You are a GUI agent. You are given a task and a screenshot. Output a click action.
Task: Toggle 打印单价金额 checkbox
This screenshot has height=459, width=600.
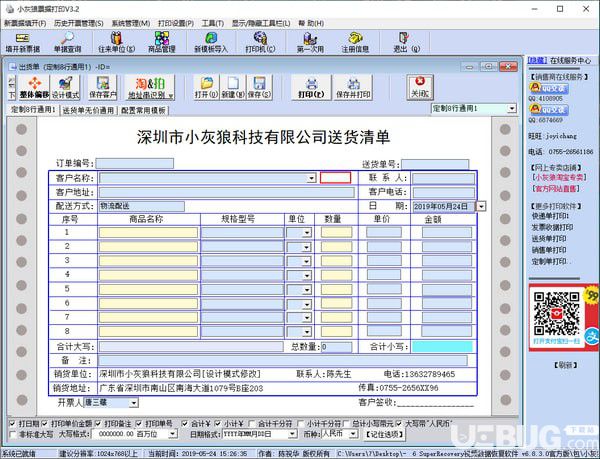tap(44, 423)
